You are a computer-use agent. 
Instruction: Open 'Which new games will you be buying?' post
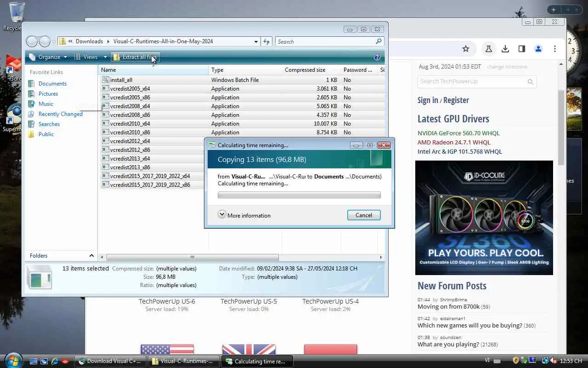click(470, 326)
